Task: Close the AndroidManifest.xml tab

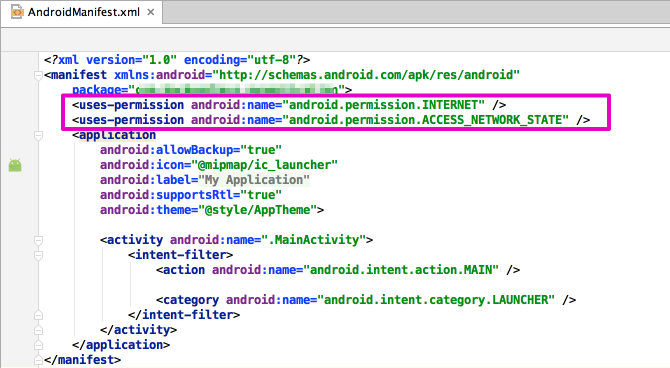Action: click(x=150, y=12)
